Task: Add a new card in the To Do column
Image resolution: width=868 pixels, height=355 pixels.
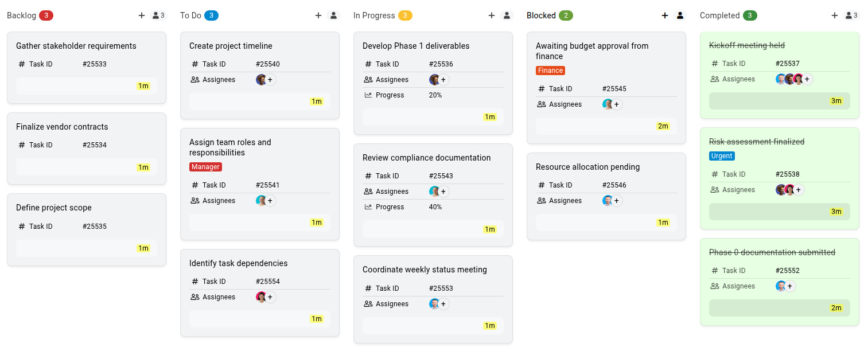Action: 318,15
